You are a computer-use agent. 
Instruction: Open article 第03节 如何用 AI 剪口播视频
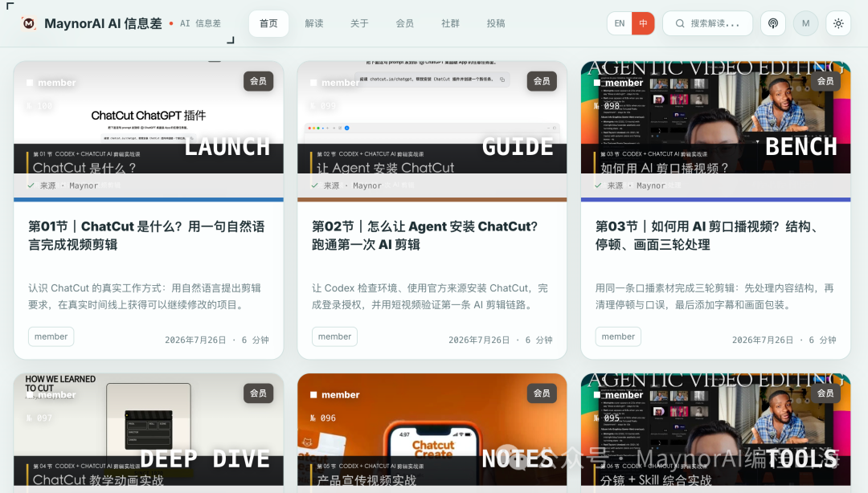click(710, 235)
